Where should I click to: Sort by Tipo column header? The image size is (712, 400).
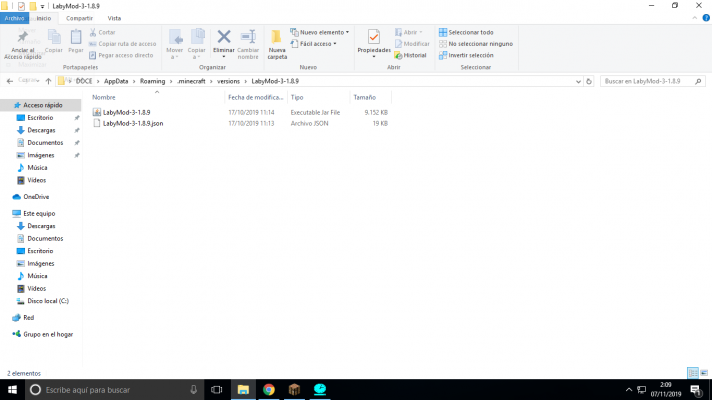297,97
